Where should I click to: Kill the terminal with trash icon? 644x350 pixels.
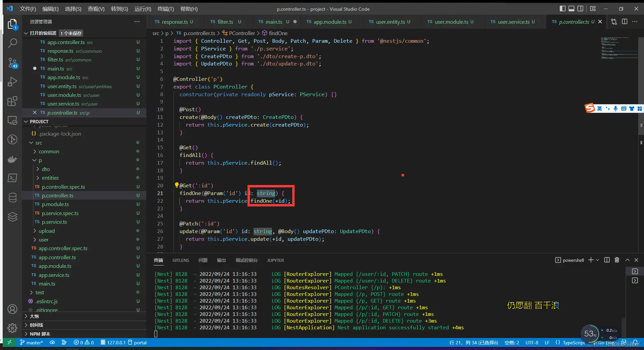coord(617,260)
